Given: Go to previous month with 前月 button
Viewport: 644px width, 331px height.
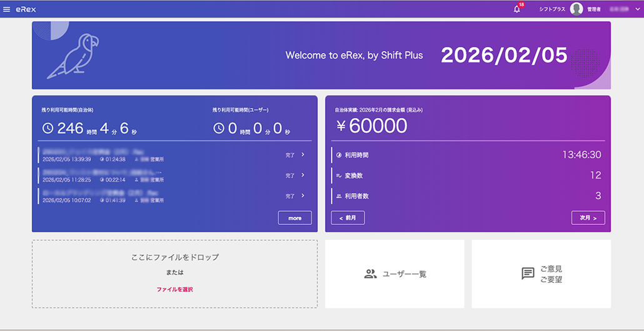Looking at the screenshot, I should (x=348, y=218).
